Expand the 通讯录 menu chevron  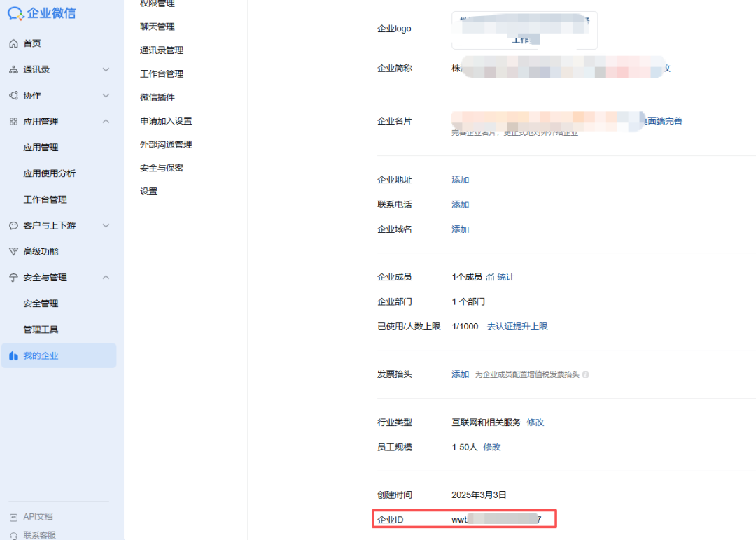point(106,69)
